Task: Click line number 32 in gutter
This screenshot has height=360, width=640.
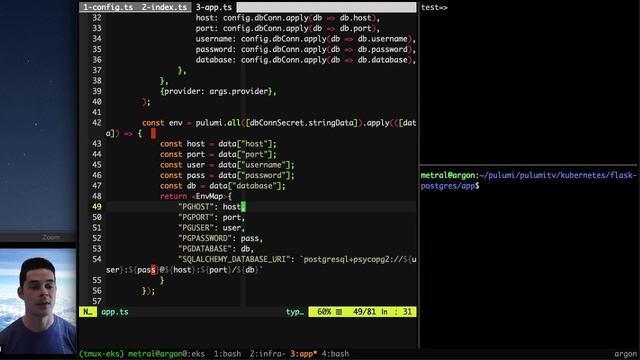Action: coord(97,18)
